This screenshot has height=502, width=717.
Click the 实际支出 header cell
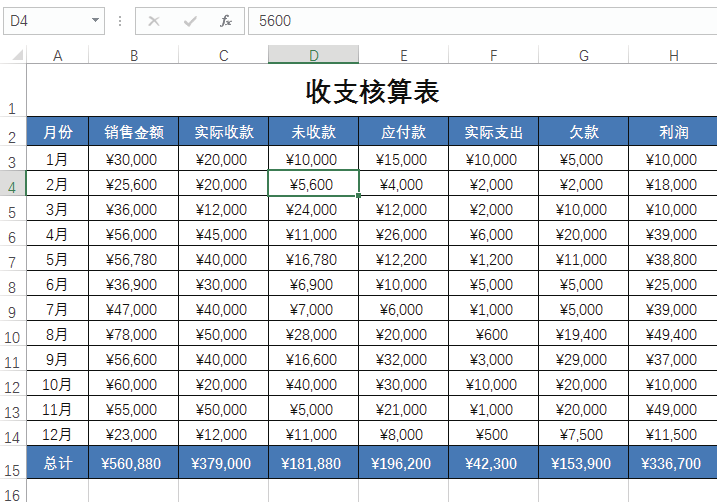point(494,132)
